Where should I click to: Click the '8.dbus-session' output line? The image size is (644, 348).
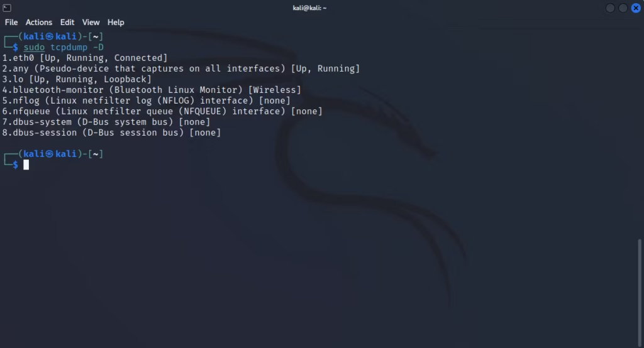coord(112,133)
